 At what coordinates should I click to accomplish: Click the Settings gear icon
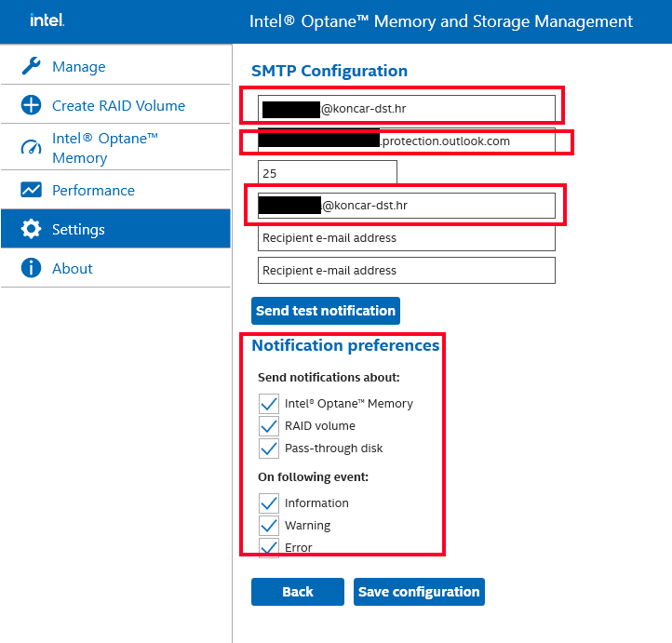click(x=31, y=229)
